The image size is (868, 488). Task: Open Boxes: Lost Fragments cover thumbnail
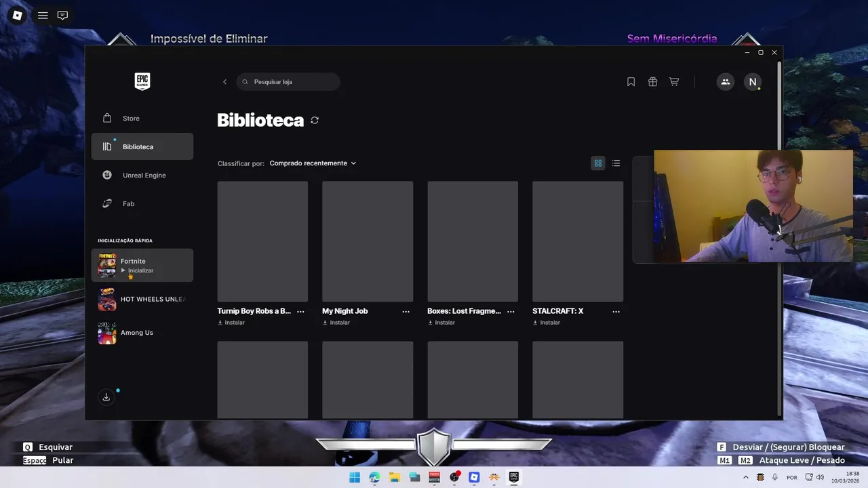pyautogui.click(x=473, y=241)
